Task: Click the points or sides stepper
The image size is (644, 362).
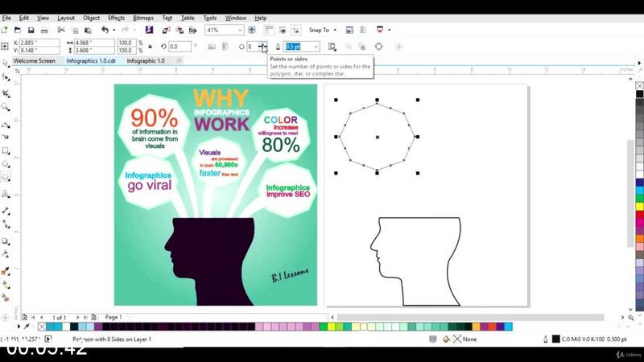Action: (x=263, y=47)
